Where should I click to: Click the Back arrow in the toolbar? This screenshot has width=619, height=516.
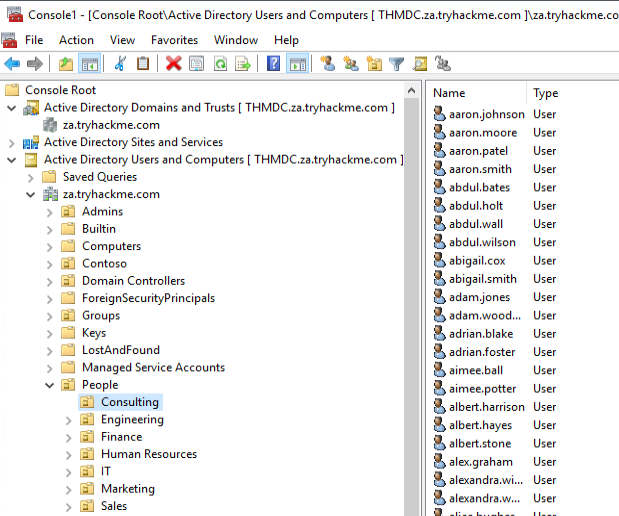[12, 64]
